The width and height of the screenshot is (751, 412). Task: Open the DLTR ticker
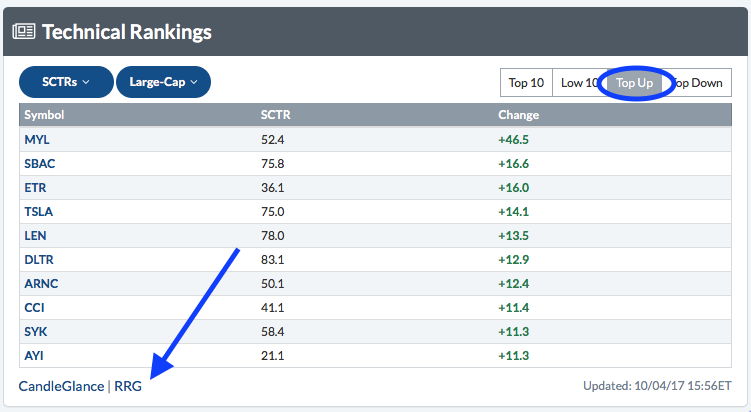[x=40, y=260]
